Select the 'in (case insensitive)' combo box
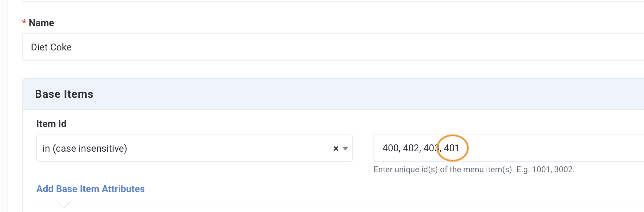 point(194,148)
